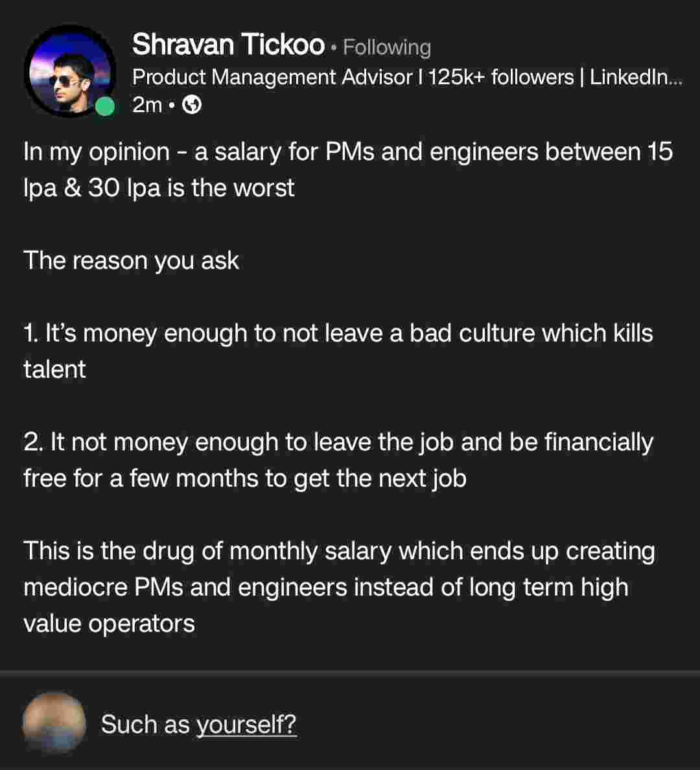The image size is (700, 770).
Task: Click the 'Such as' comment text
Action: (145, 724)
